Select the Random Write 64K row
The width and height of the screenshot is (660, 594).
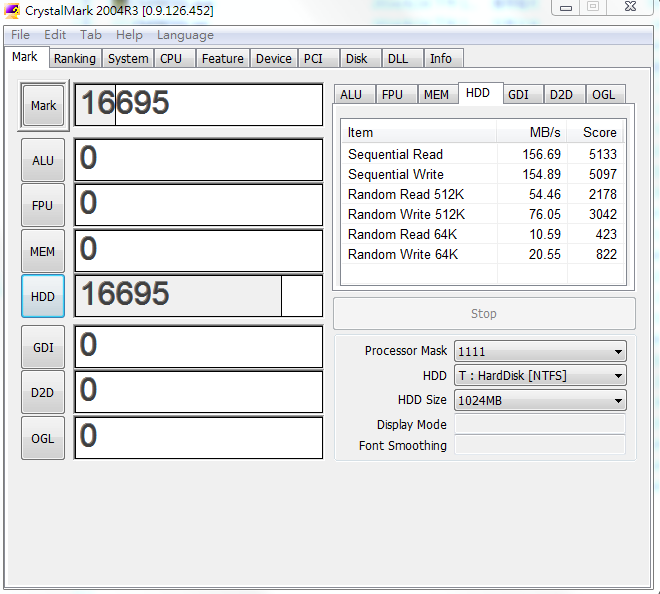pos(482,254)
